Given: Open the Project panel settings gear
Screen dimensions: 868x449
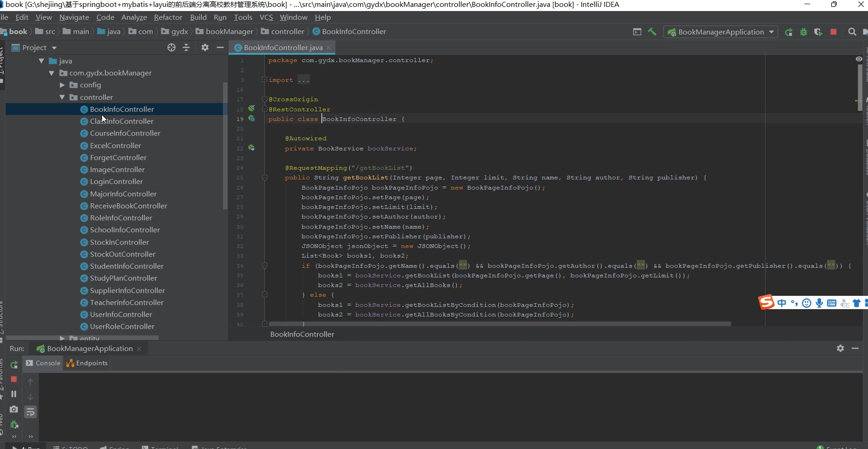Looking at the screenshot, I should (x=205, y=47).
